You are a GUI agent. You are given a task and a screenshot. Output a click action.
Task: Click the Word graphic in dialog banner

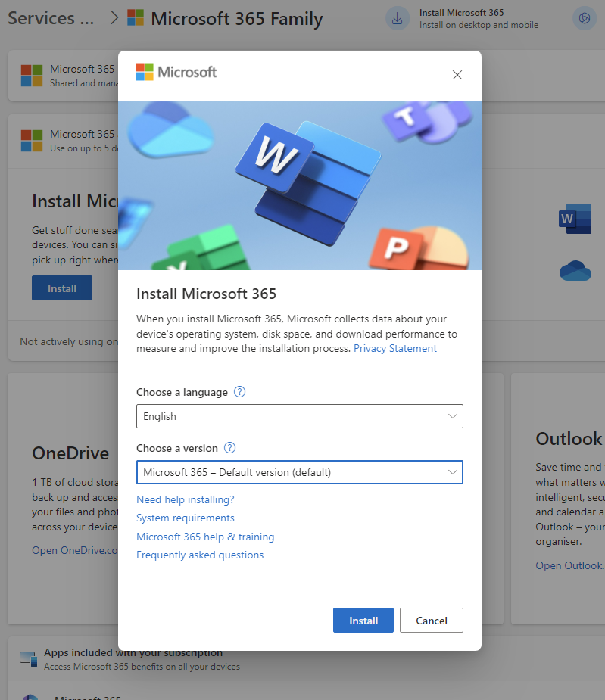[x=308, y=183]
